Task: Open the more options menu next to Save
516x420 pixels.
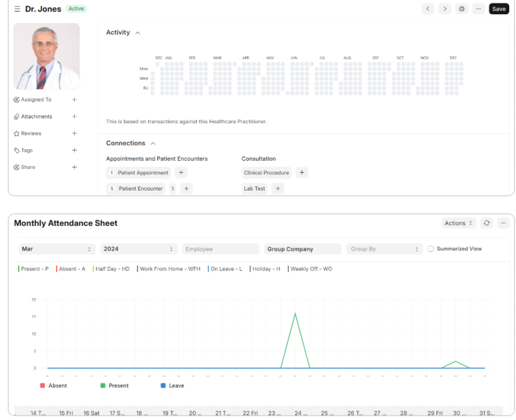Action: coord(479,9)
